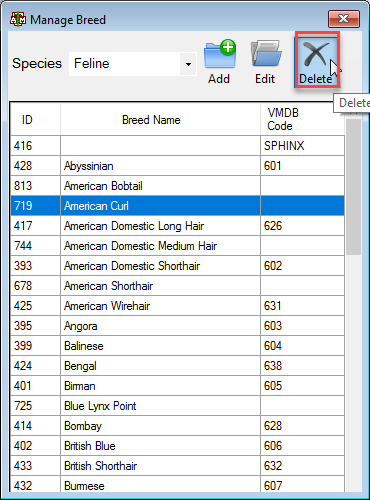Click the breed list vertical scrollbar thumb
Viewport: 370px width, 500px height.
[353, 187]
